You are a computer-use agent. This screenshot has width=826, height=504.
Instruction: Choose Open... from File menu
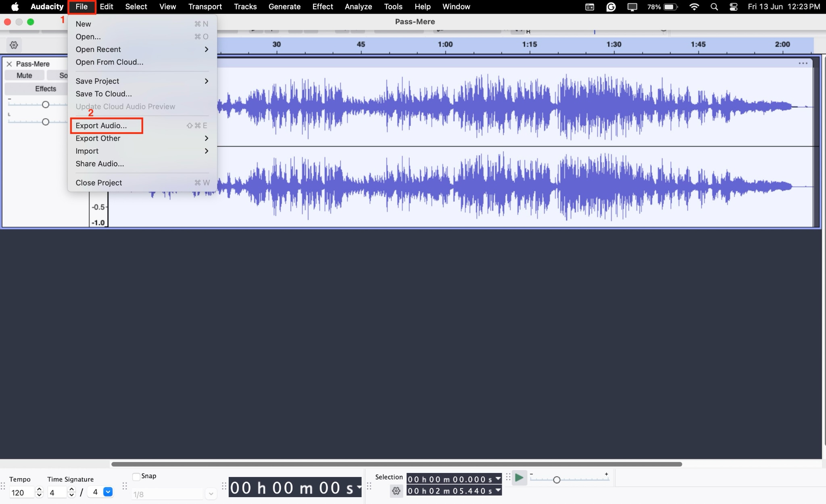(x=142, y=37)
